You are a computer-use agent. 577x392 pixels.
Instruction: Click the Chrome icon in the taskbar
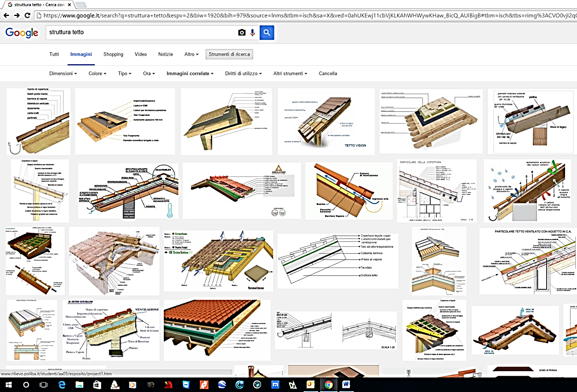point(328,385)
